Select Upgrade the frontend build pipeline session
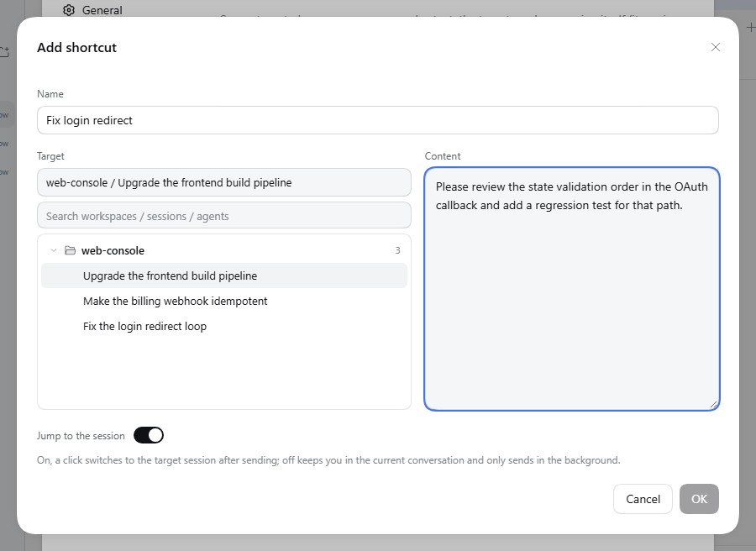Screen dimensions: 756x551 223,275
